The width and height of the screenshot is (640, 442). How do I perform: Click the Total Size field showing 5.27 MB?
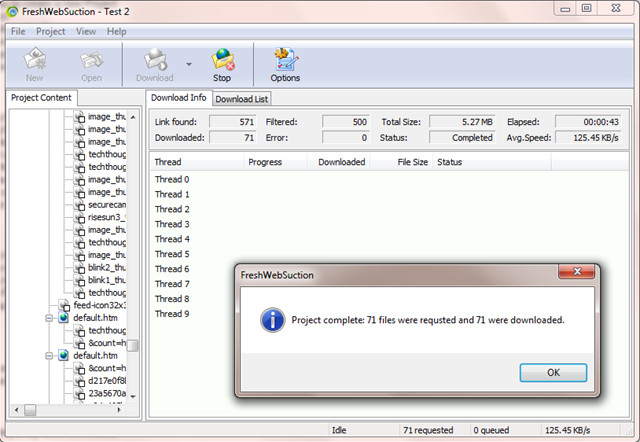[x=462, y=122]
